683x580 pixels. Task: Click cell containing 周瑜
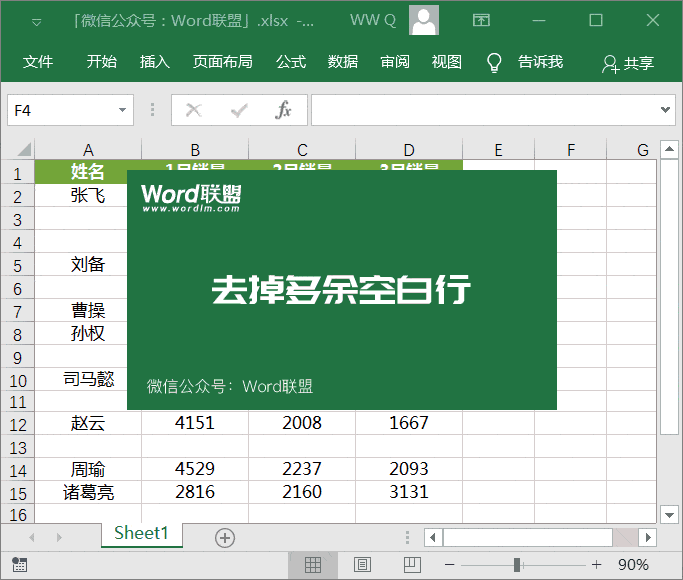(x=88, y=469)
